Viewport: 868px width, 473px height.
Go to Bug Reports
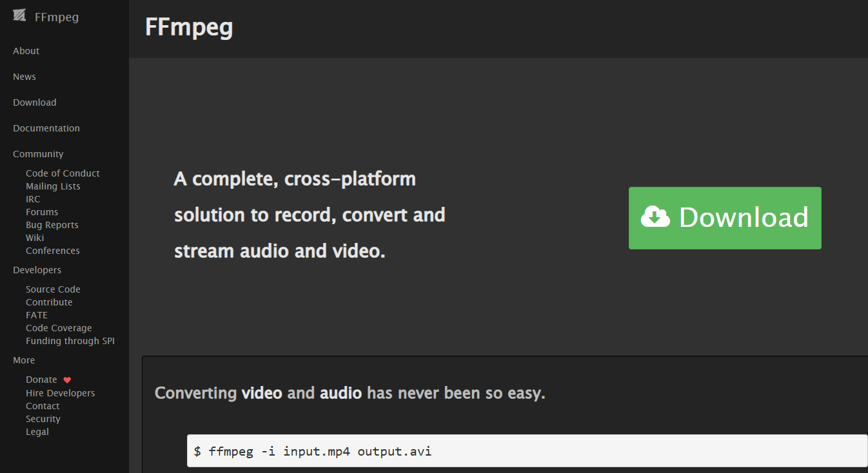click(52, 225)
